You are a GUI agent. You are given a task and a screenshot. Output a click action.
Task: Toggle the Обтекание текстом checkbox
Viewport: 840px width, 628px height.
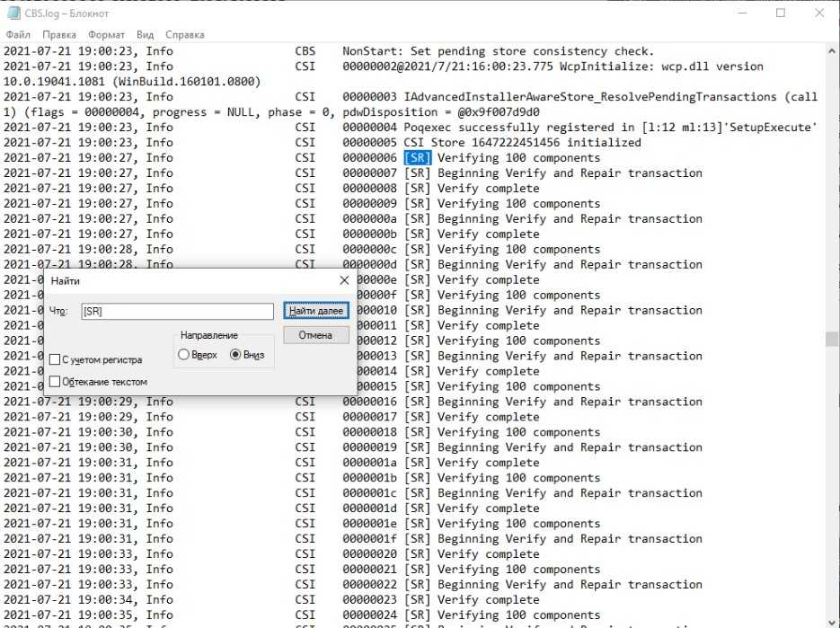(x=56, y=381)
